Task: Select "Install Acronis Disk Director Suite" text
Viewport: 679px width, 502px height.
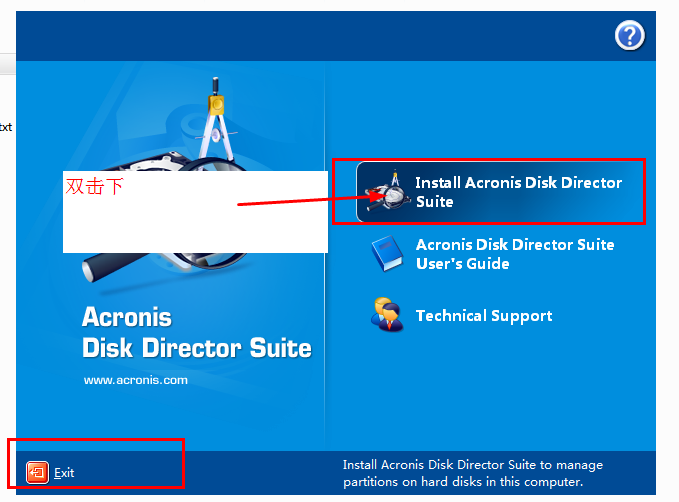Action: click(x=518, y=192)
